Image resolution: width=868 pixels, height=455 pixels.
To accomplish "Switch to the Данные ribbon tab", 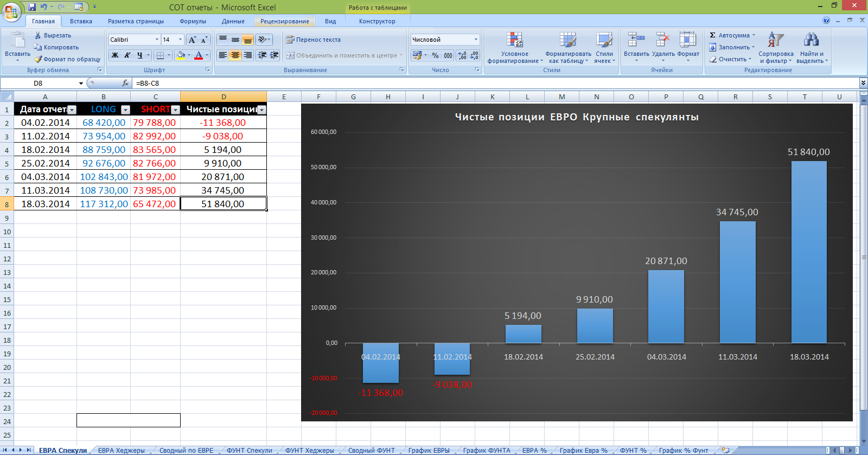I will coord(233,21).
